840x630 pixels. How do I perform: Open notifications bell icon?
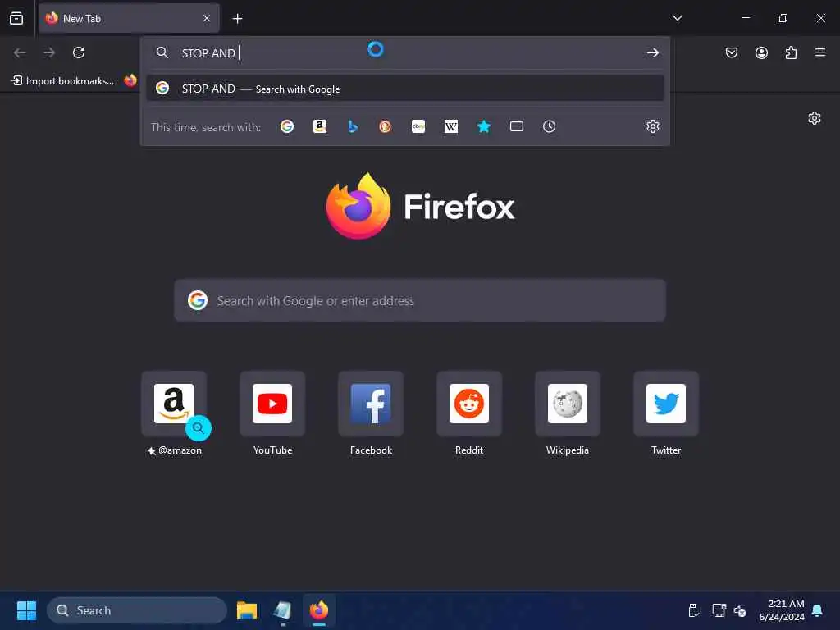coord(818,610)
